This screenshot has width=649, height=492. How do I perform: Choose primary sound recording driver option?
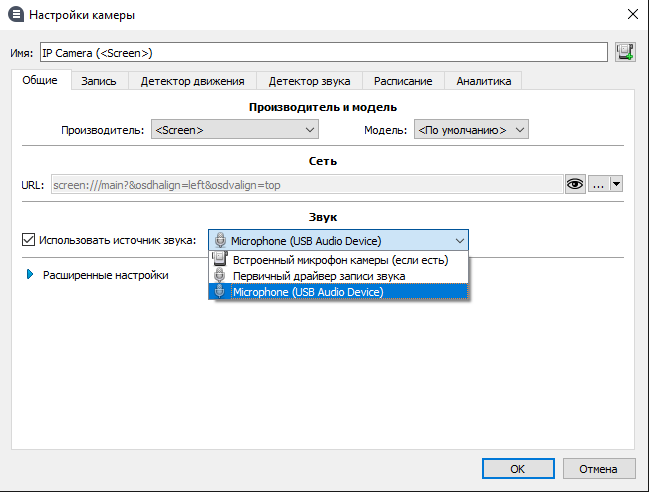318,275
